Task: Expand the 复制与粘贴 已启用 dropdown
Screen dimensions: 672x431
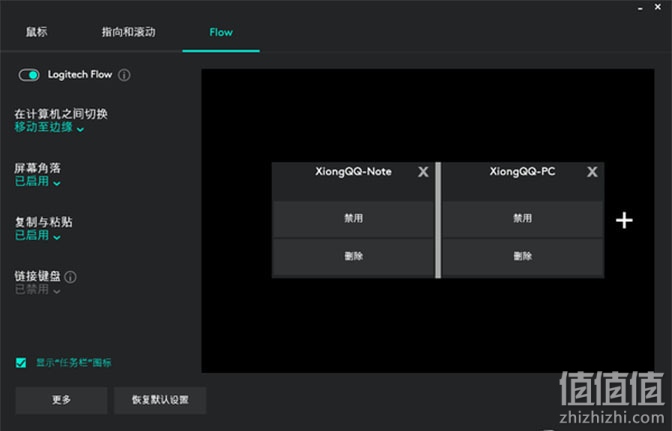Action: (x=38, y=235)
